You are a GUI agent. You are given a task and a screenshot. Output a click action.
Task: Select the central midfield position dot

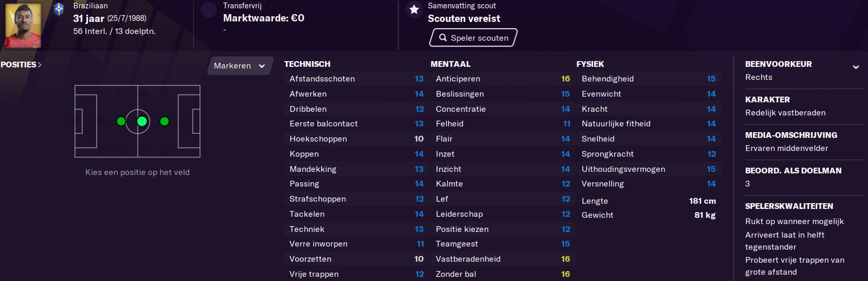pos(142,121)
